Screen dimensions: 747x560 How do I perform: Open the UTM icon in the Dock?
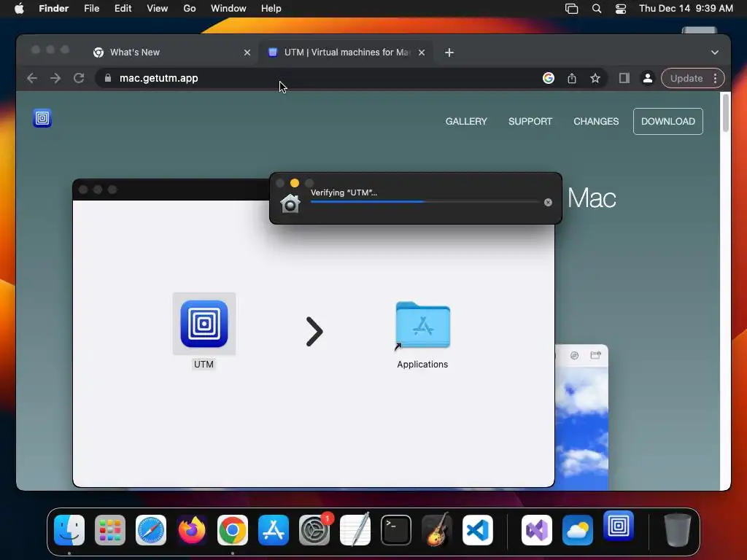point(619,526)
